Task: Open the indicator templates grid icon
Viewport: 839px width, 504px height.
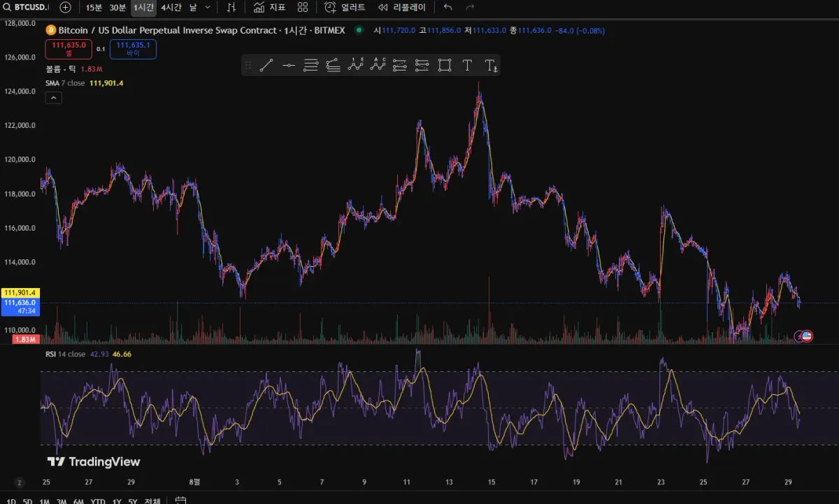Action: (x=303, y=8)
